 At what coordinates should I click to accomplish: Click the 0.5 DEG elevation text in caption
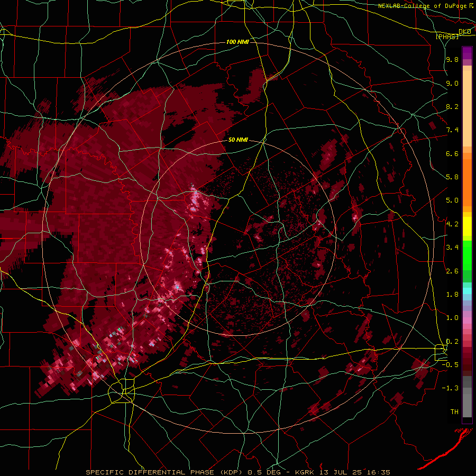click(264, 472)
